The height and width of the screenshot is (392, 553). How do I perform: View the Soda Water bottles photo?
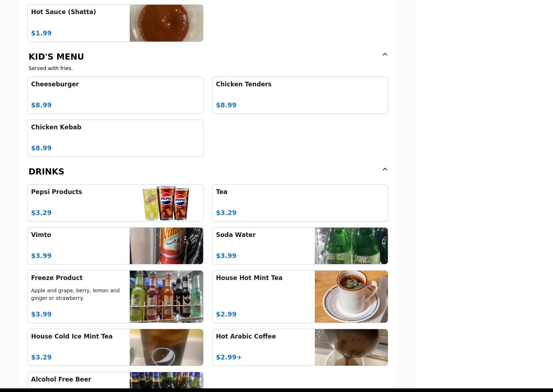(x=351, y=246)
